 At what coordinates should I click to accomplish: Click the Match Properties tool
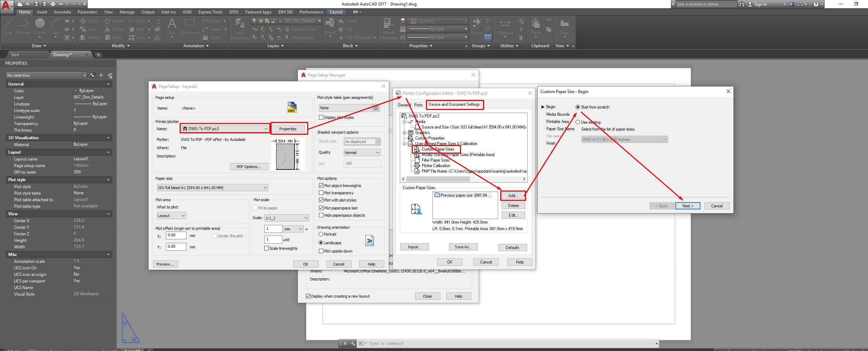tap(389, 29)
